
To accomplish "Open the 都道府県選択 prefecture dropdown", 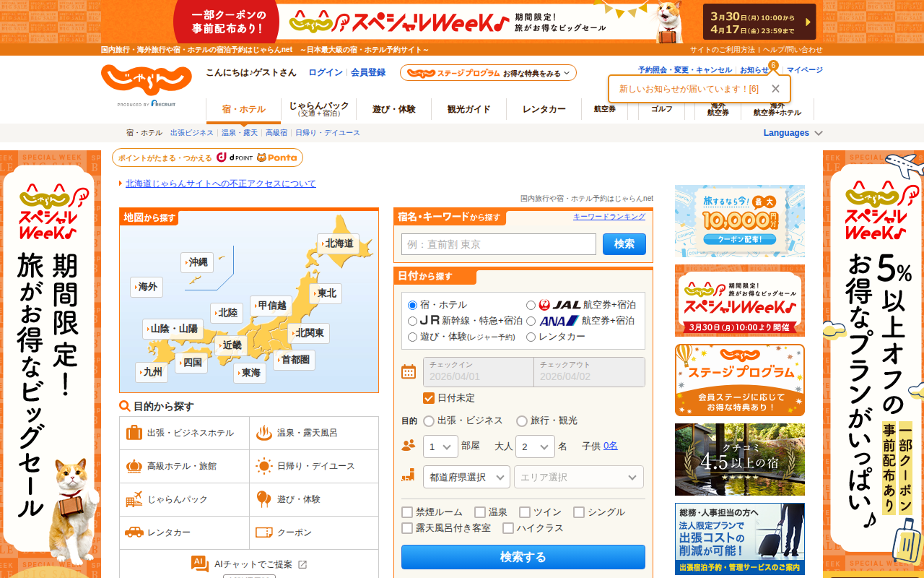I will 466,477.
